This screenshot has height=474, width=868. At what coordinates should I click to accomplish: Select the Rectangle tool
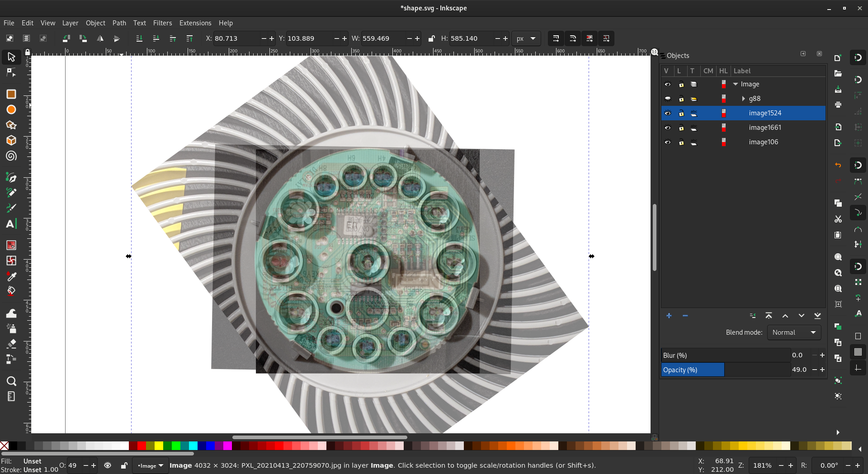[x=11, y=94]
